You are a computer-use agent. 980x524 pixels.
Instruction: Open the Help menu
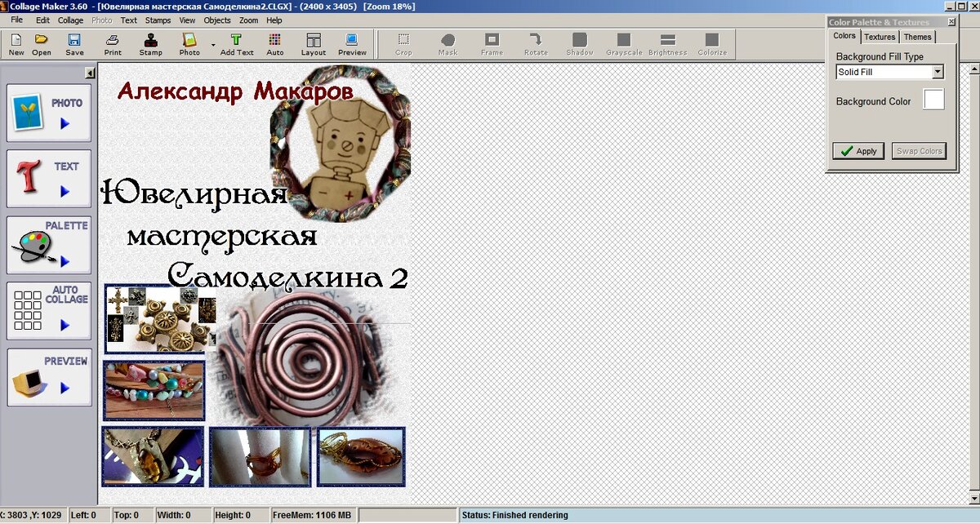[x=274, y=20]
